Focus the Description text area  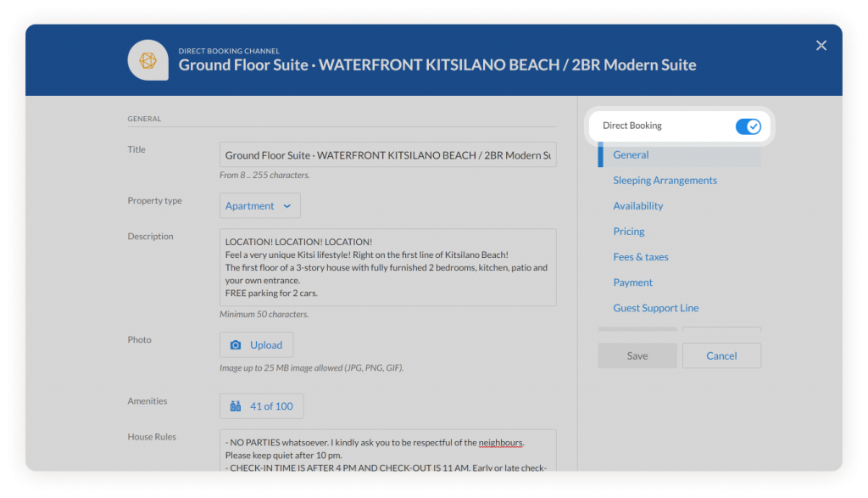(x=387, y=267)
